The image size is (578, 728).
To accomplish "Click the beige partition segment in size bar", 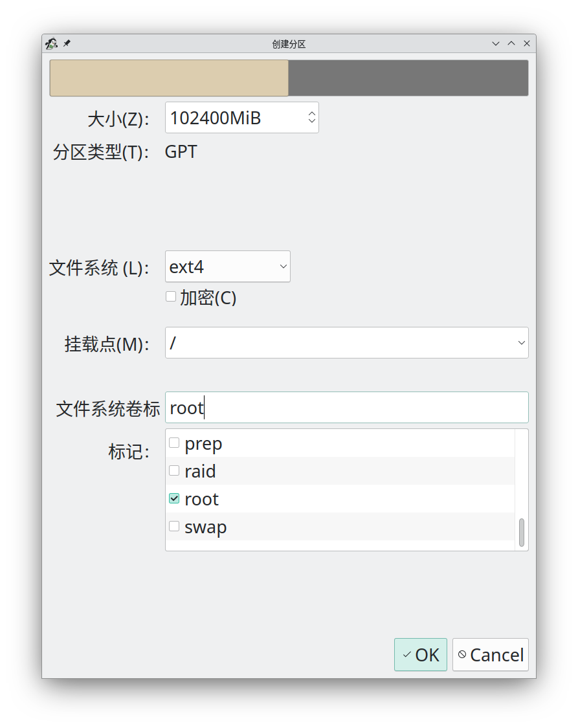I will click(x=169, y=78).
